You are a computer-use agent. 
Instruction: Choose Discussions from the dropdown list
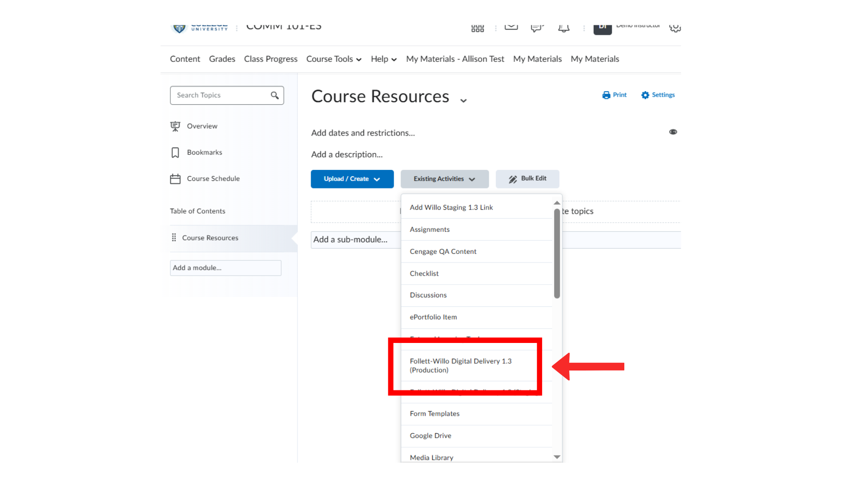(x=476, y=296)
